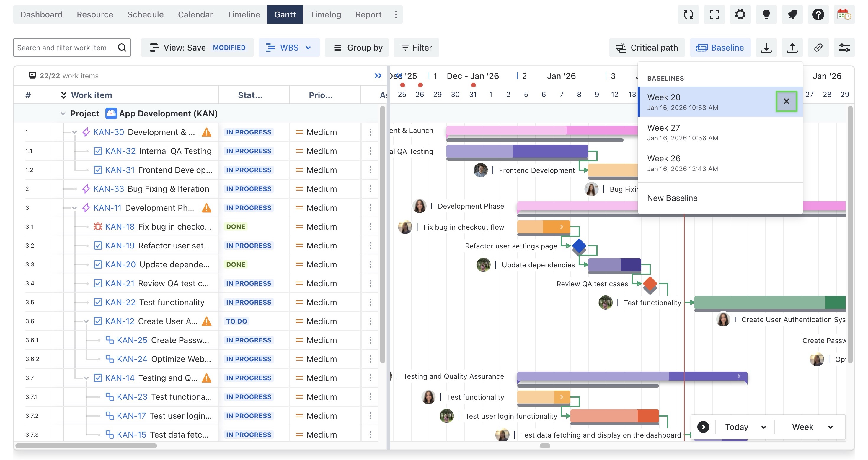Click the refresh sync icon

coord(688,14)
